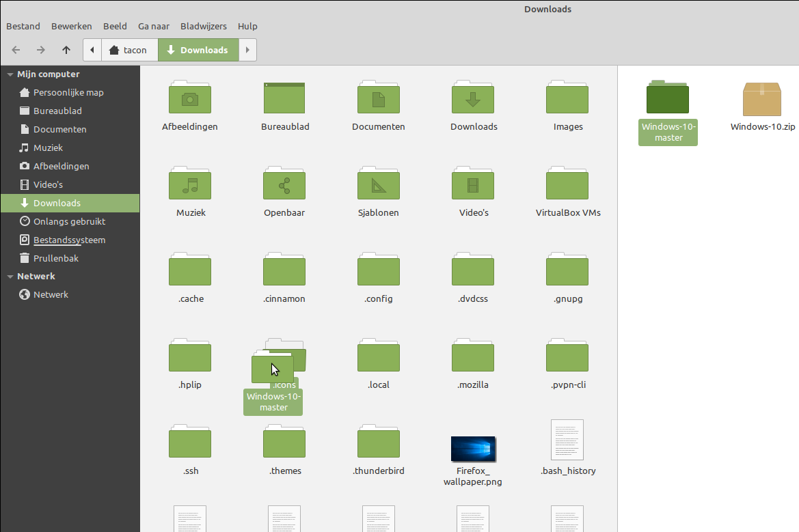Open the Windows-10.zip archive icon
The height and width of the screenshot is (532, 799).
(x=762, y=100)
